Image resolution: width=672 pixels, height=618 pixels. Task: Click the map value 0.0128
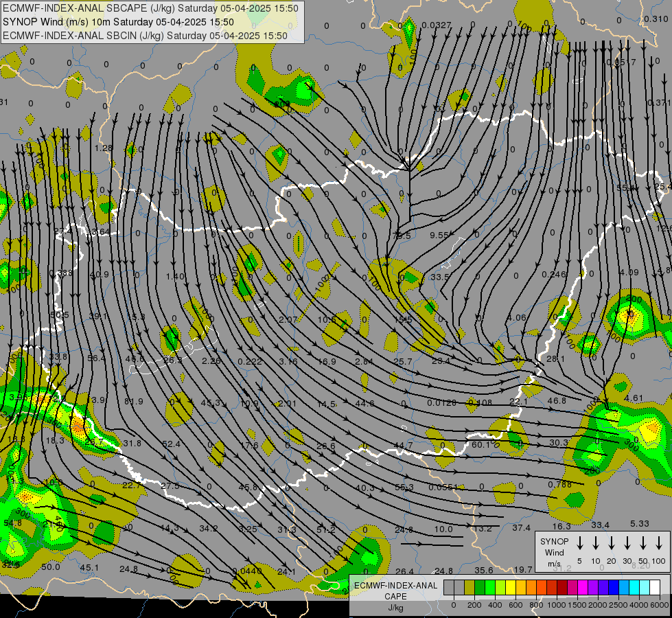[442, 402]
